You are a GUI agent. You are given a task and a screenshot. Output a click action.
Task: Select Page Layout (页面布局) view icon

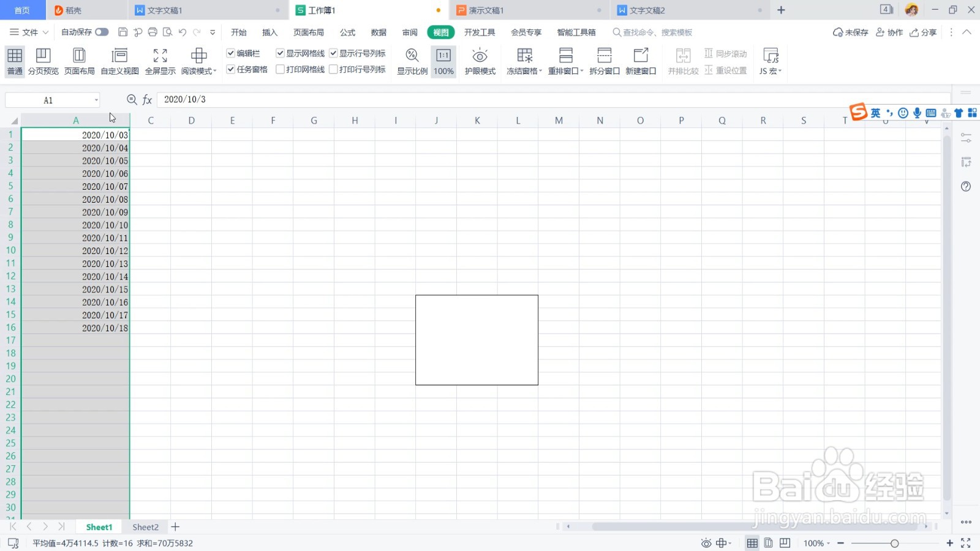80,61
